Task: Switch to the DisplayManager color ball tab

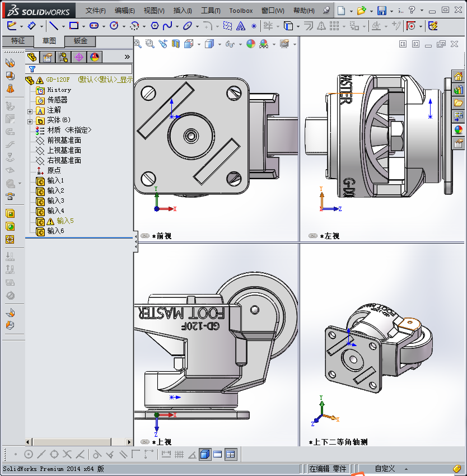Action: coord(94,57)
